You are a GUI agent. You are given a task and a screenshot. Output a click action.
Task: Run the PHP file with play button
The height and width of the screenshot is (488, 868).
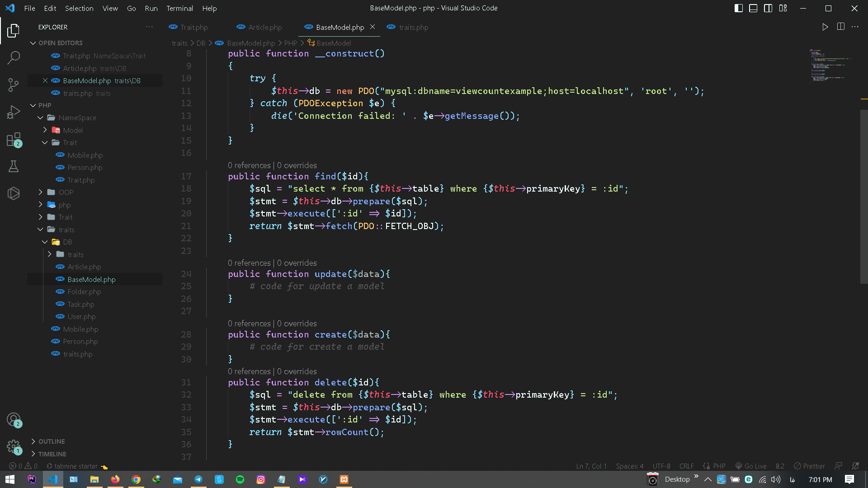pyautogui.click(x=825, y=27)
